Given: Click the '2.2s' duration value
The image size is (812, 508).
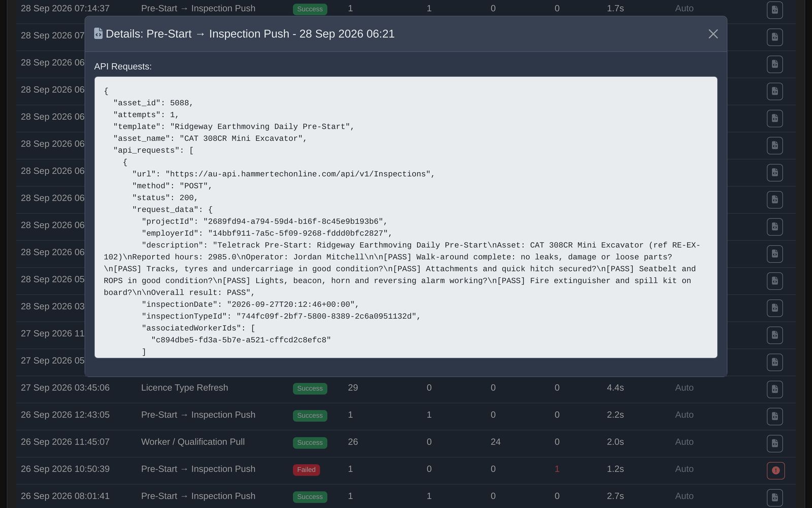Looking at the screenshot, I should point(615,415).
